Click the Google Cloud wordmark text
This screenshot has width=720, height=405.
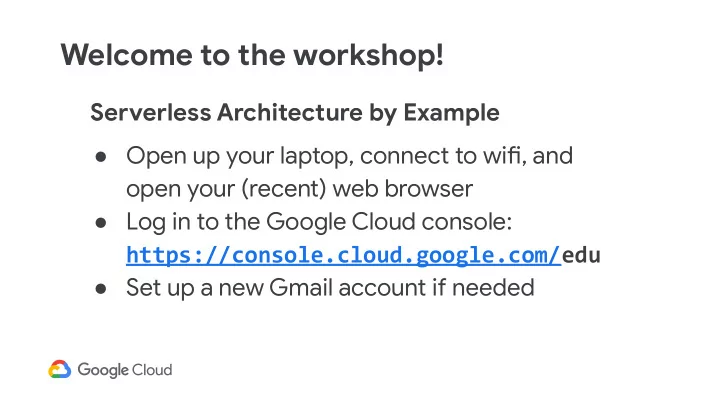pos(125,370)
